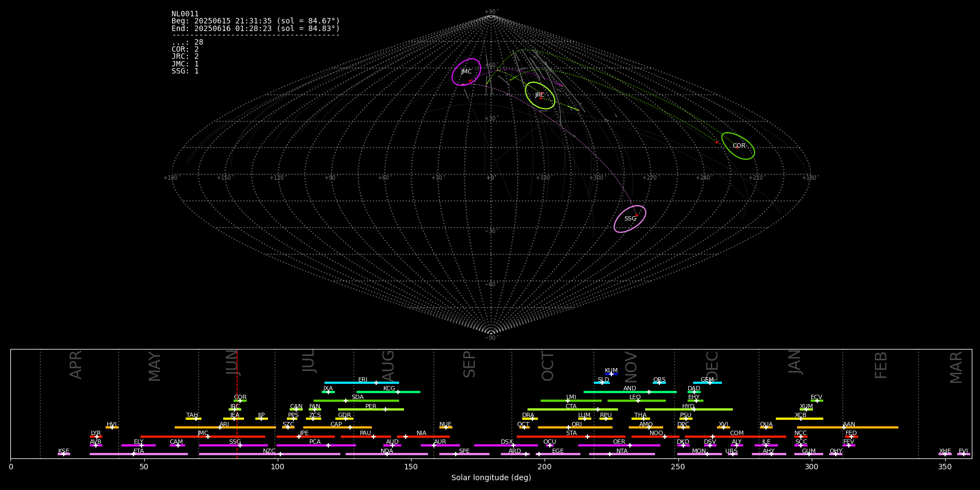Screen dimensions: 980x490
Task: Click the CAP shower bar in timeline
Action: click(338, 427)
